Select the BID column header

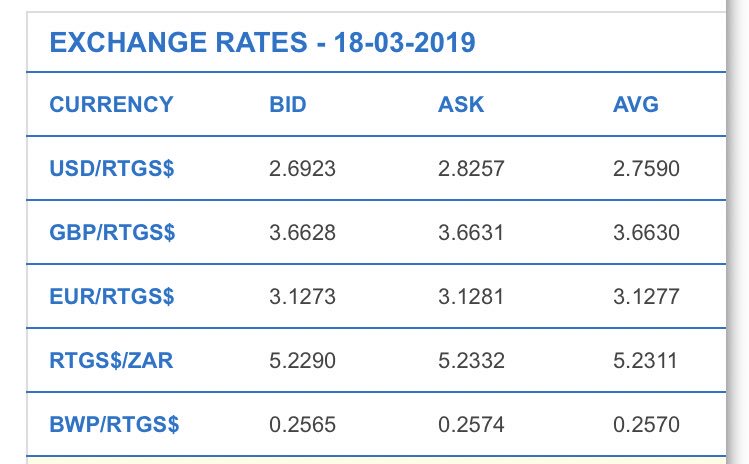tap(288, 104)
